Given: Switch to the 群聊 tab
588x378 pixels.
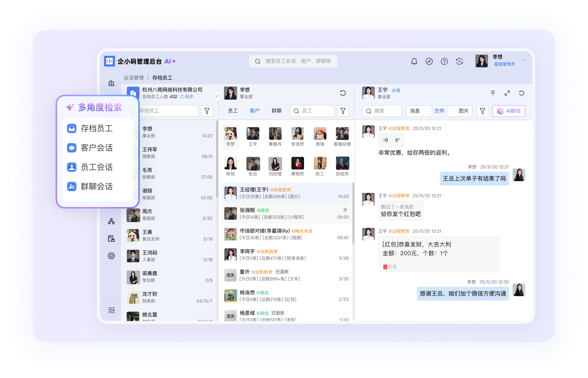Looking at the screenshot, I should pyautogui.click(x=276, y=111).
